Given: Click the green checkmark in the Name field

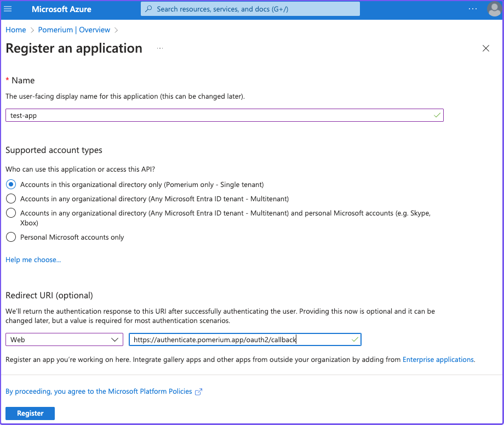Looking at the screenshot, I should (437, 115).
